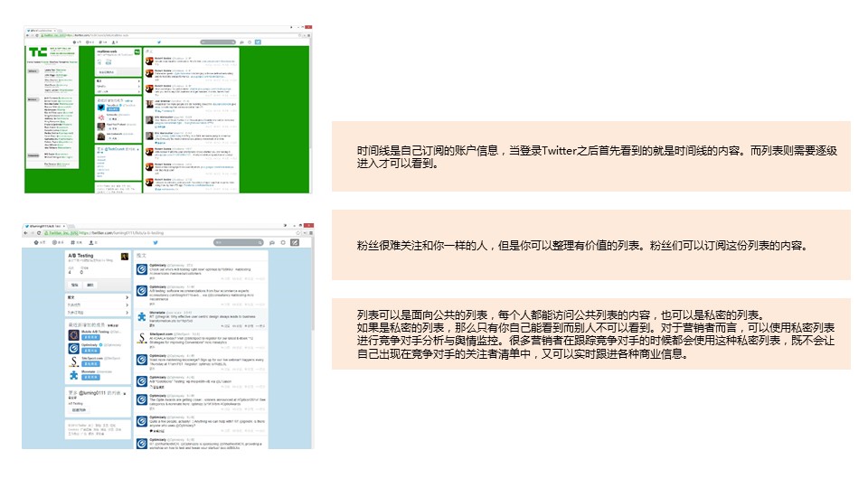The image size is (868, 488).
Task: Click Twitter bird logo in green screenshot
Action: 159,42
